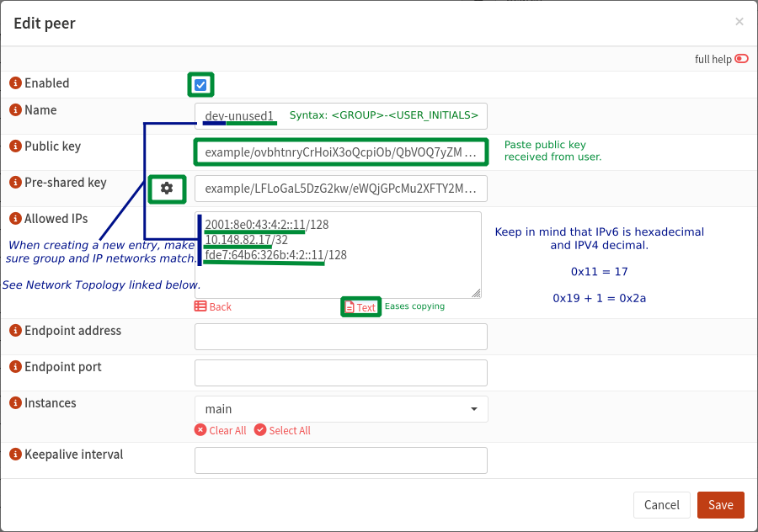
Task: Toggle the full help switch
Action: pos(741,59)
